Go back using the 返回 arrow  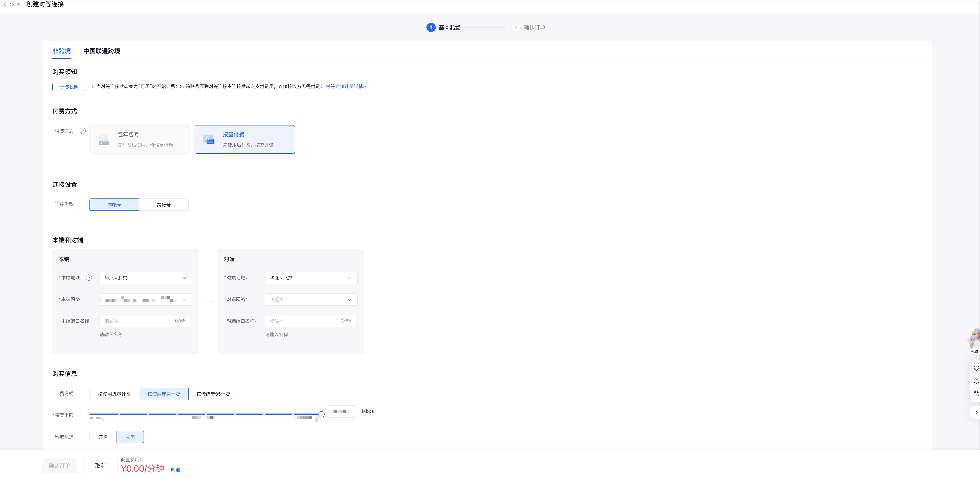(5, 4)
